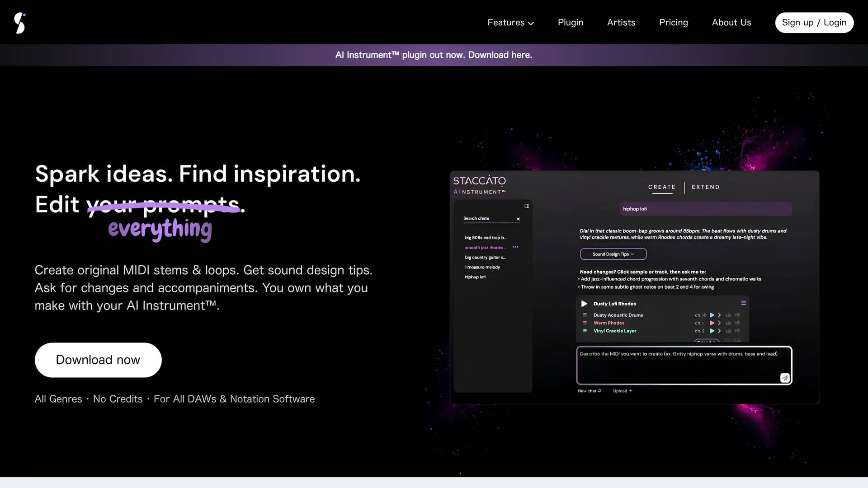This screenshot has height=488, width=868.
Task: Open the 'big 808s and trap b..' chat
Action: 486,238
